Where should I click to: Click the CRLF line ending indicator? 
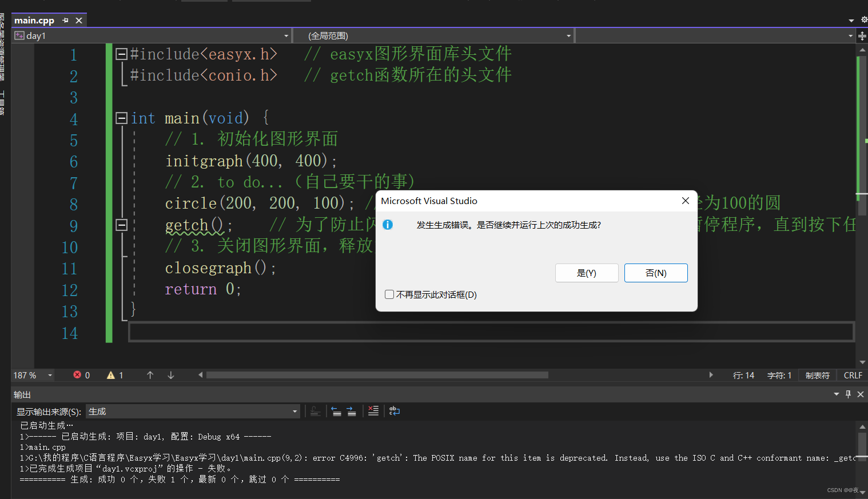pos(853,376)
